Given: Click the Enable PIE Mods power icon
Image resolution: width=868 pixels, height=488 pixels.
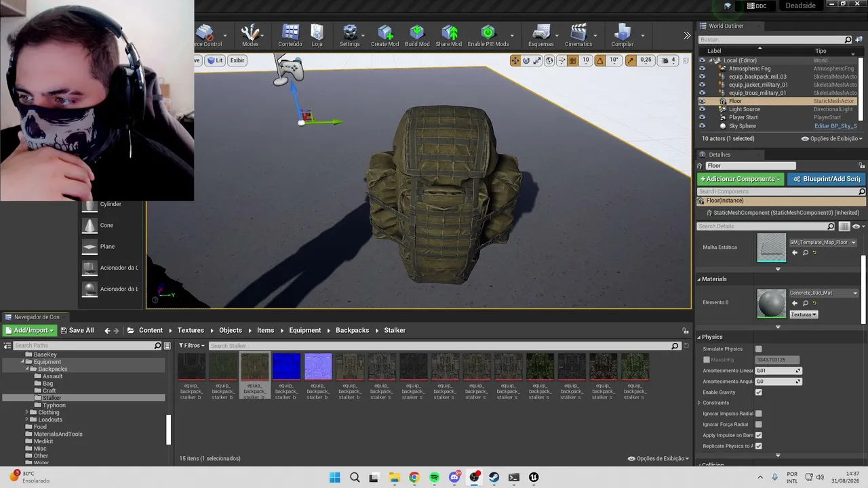Looking at the screenshot, I should tap(488, 35).
